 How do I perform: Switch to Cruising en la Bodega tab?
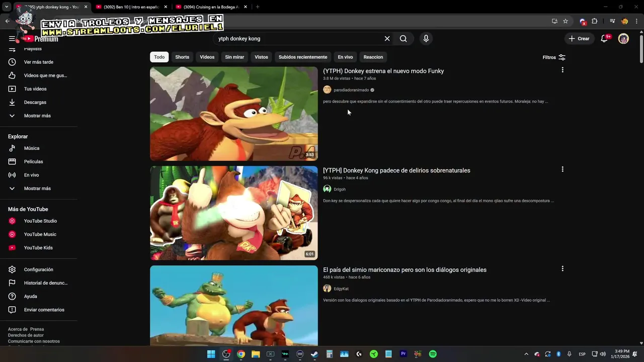click(x=211, y=7)
